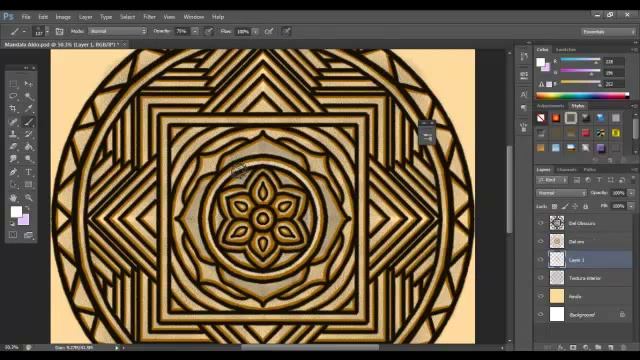
Task: Select the Horizontal Type tool
Action: click(x=28, y=172)
